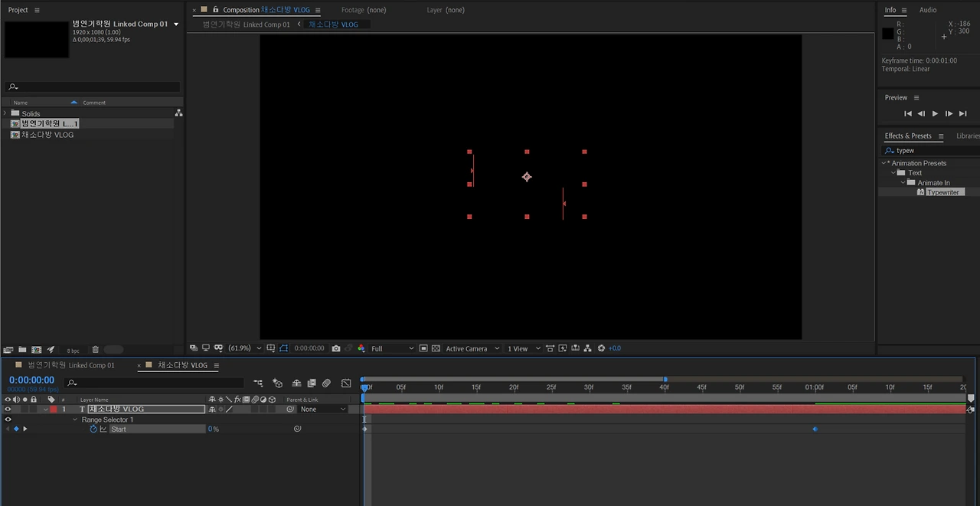Click the Effects search field containing typew
This screenshot has width=980, height=506.
pyautogui.click(x=930, y=151)
